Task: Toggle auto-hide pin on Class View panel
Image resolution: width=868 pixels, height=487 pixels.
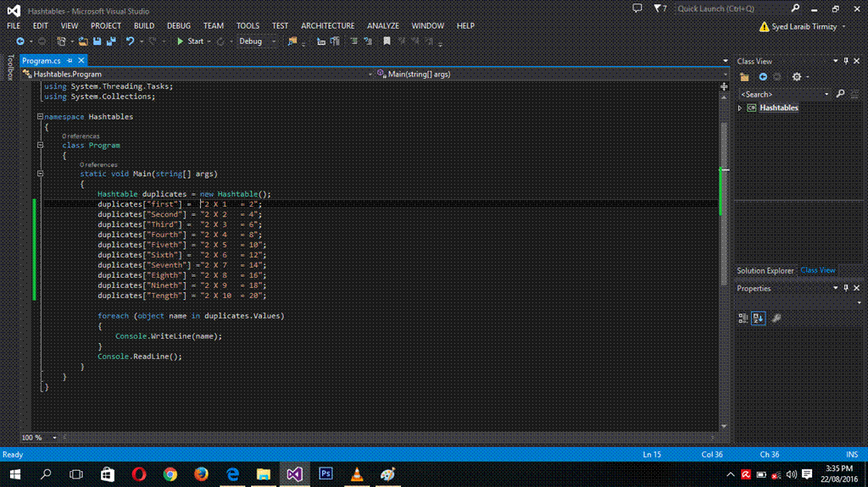Action: click(x=846, y=61)
